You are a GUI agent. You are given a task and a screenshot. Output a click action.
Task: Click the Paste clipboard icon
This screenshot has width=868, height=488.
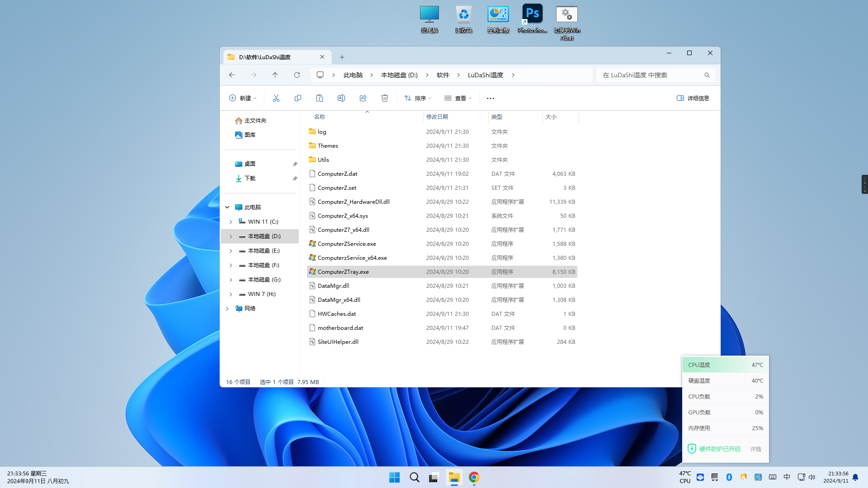pyautogui.click(x=319, y=98)
